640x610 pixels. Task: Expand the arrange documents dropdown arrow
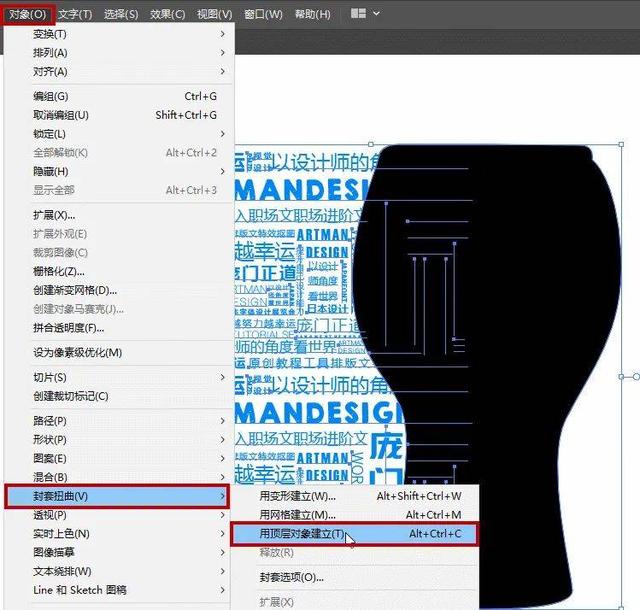point(376,13)
